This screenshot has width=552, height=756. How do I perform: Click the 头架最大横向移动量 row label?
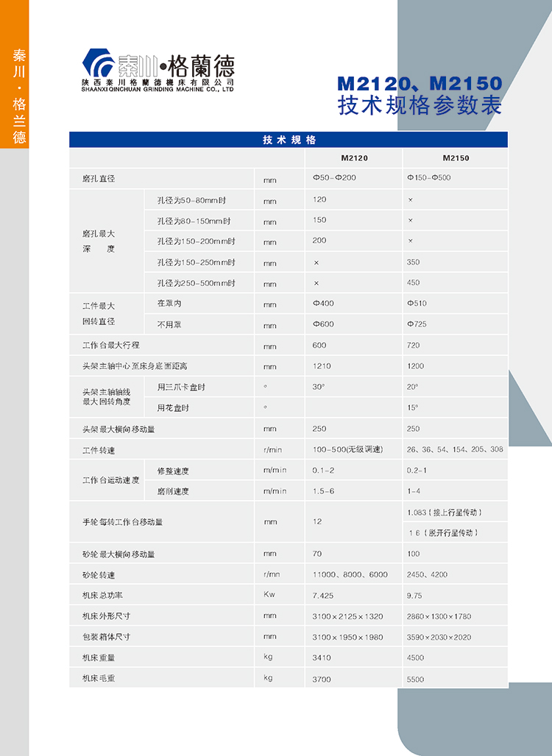[x=118, y=429]
